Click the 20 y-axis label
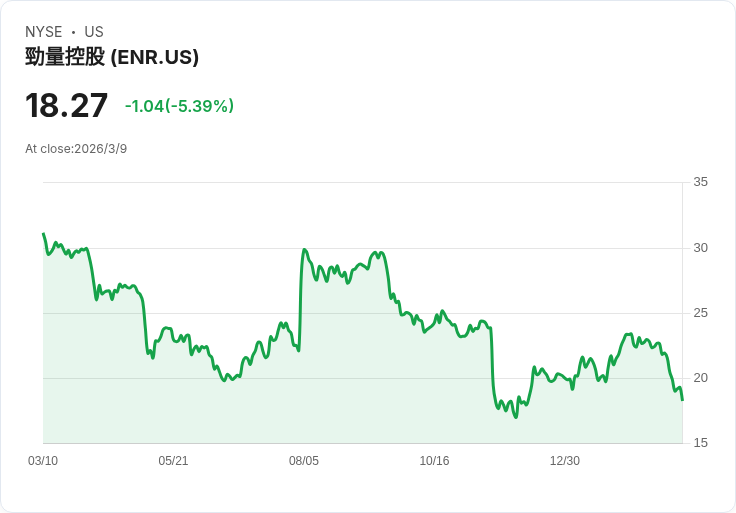 point(700,378)
